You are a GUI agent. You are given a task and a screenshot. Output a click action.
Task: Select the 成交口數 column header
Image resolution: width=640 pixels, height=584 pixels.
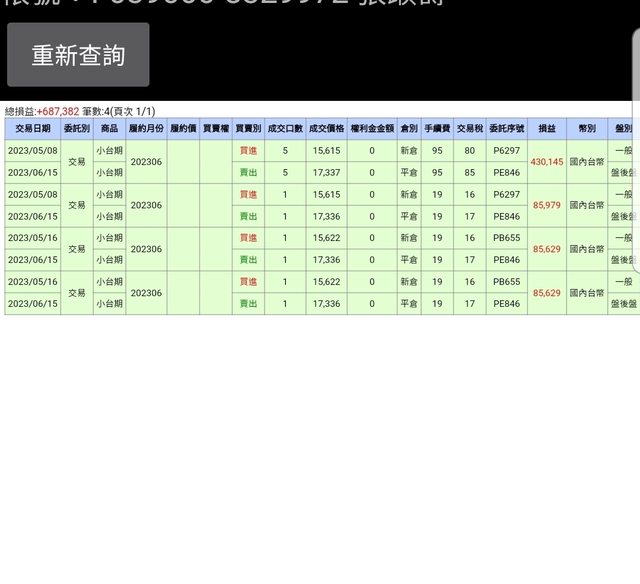coord(285,129)
